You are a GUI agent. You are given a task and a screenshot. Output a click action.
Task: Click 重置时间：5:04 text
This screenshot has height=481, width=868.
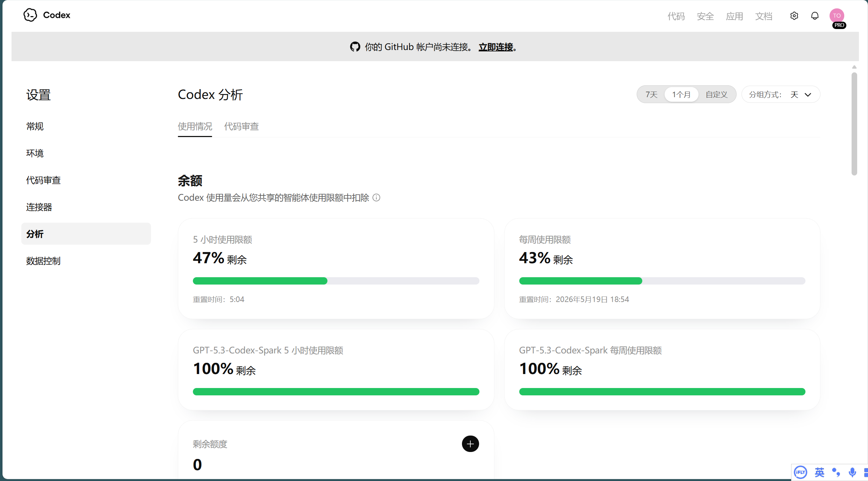click(x=219, y=300)
